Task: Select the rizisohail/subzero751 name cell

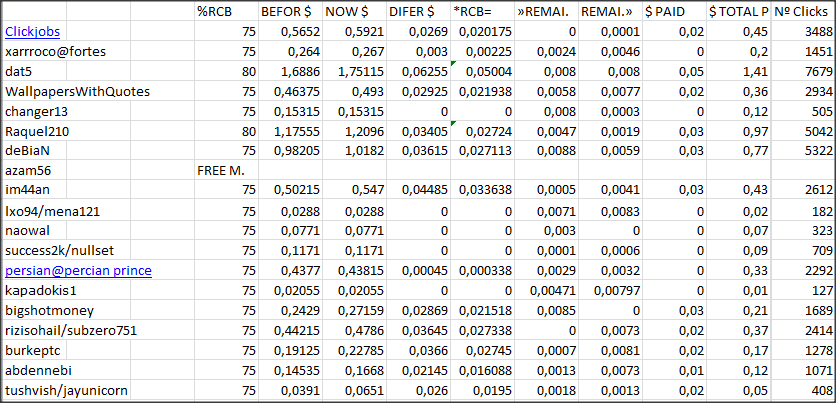Action: (x=71, y=331)
